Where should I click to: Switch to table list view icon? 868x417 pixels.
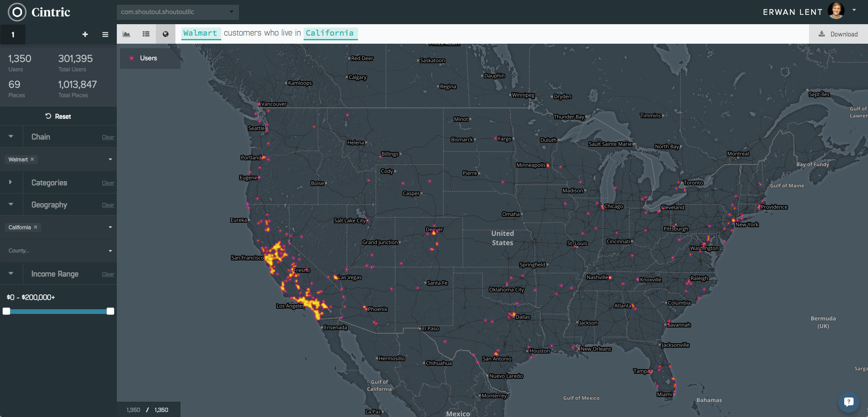[146, 34]
